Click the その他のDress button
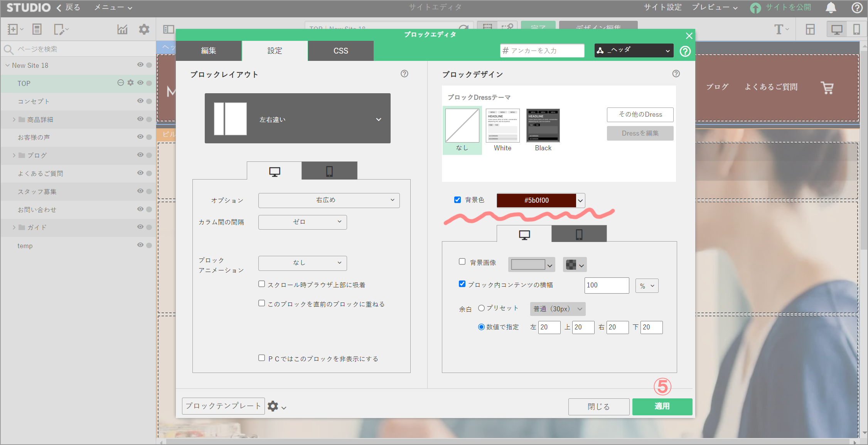This screenshot has width=868, height=445. pos(640,114)
